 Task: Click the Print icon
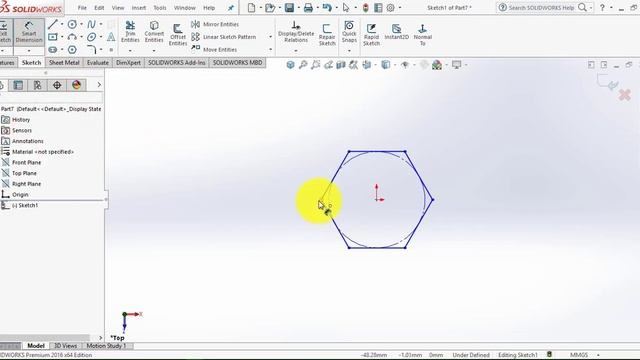click(x=308, y=7)
